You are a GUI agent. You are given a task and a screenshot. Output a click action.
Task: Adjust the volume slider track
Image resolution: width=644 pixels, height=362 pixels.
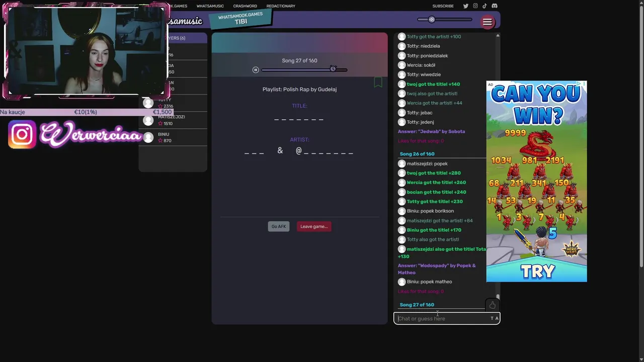tap(445, 20)
